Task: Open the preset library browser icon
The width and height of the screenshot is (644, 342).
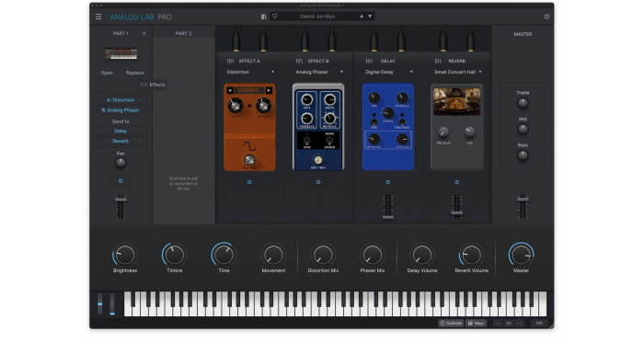Action: coord(264,17)
